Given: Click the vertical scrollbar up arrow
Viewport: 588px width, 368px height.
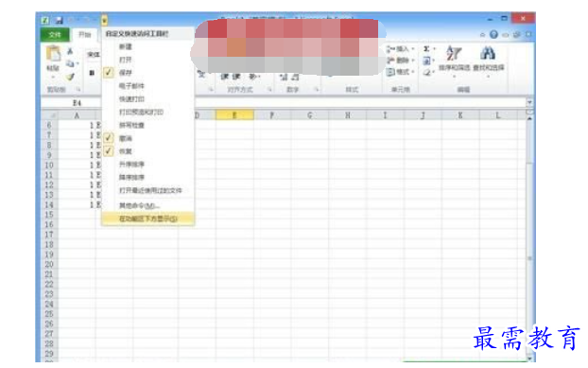Looking at the screenshot, I should coord(529,119).
